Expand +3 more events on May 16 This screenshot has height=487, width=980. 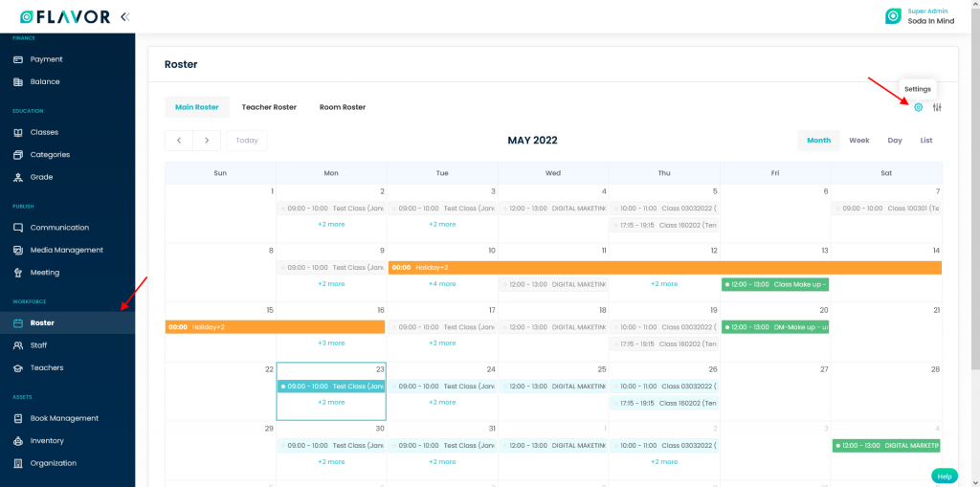pos(331,343)
